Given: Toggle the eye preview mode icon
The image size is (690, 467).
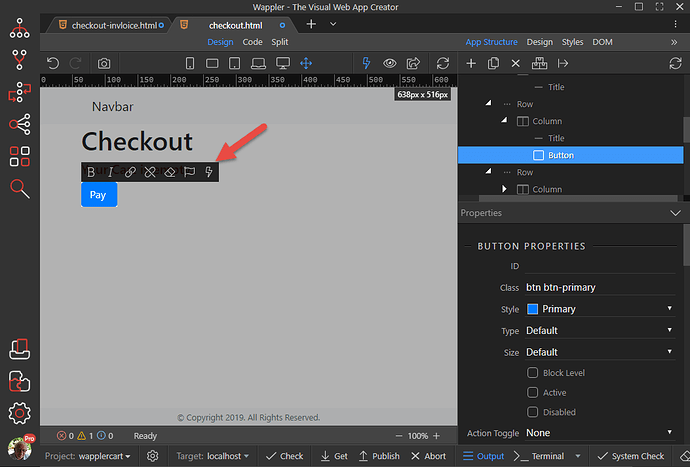Looking at the screenshot, I should click(x=389, y=63).
